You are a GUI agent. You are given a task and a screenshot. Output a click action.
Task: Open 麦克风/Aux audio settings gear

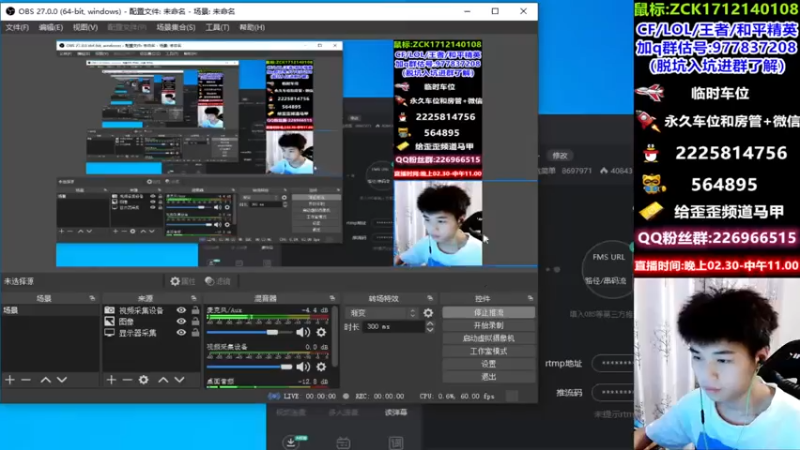(321, 332)
